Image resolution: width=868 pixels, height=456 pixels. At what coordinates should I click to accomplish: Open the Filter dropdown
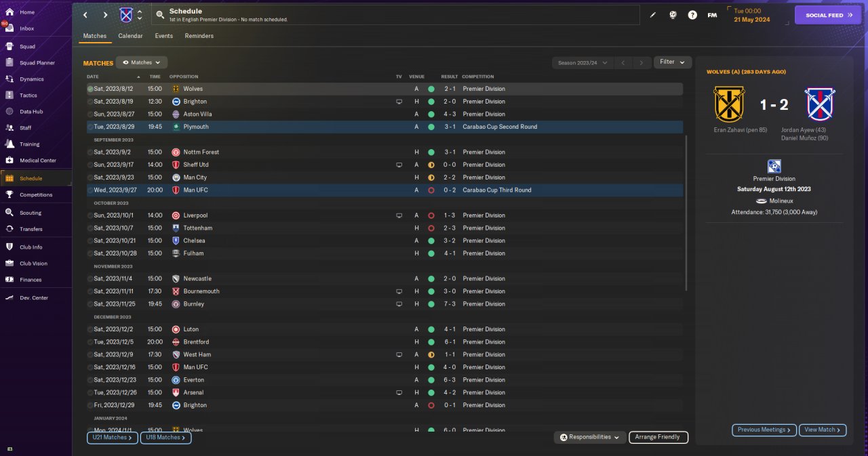673,62
